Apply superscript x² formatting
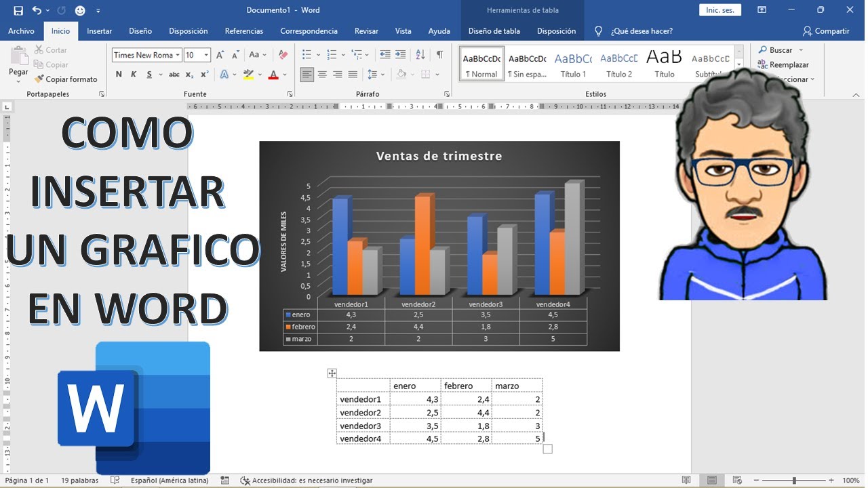The image size is (868, 488). 204,75
